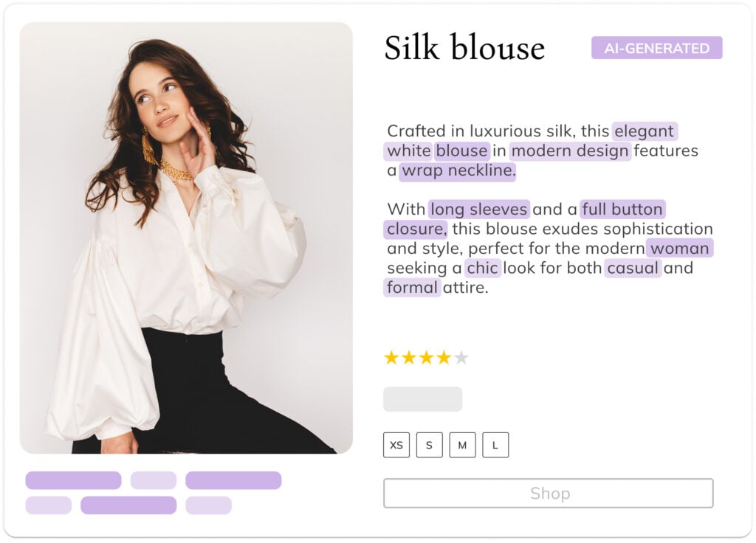Viewport: 756px width, 543px height.
Task: Select the highlighted word "formal"
Action: pyautogui.click(x=412, y=287)
